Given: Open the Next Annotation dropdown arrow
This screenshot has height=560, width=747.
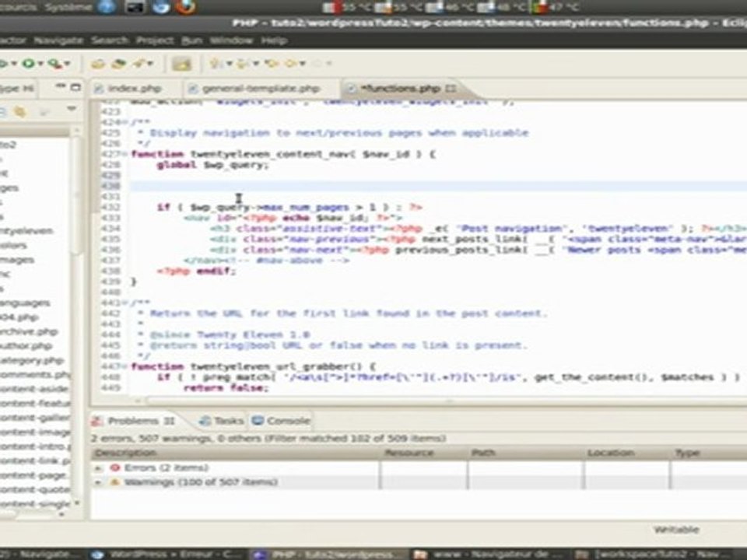Looking at the screenshot, I should [x=229, y=63].
